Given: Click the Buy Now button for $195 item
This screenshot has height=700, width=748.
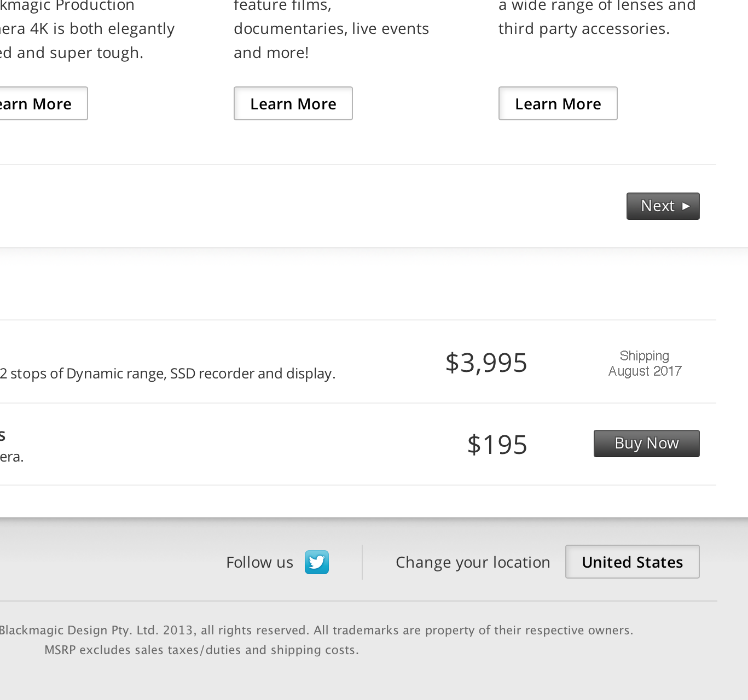Looking at the screenshot, I should pos(646,444).
